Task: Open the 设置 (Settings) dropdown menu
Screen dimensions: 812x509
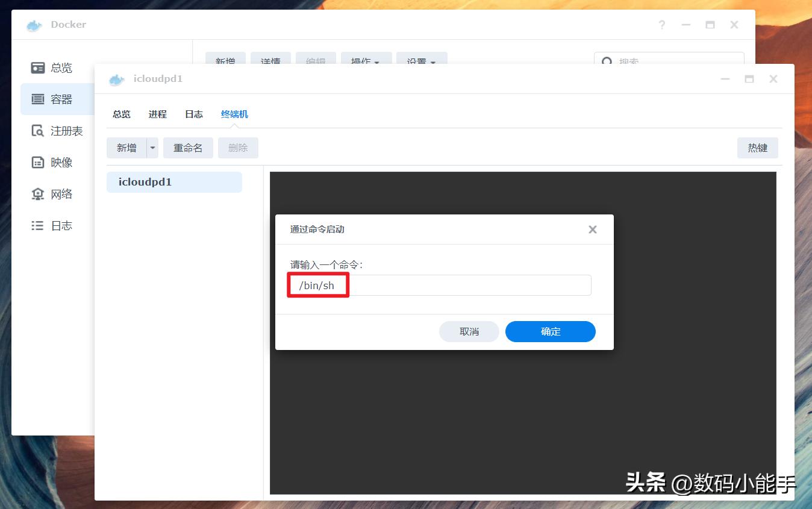Action: (x=422, y=61)
